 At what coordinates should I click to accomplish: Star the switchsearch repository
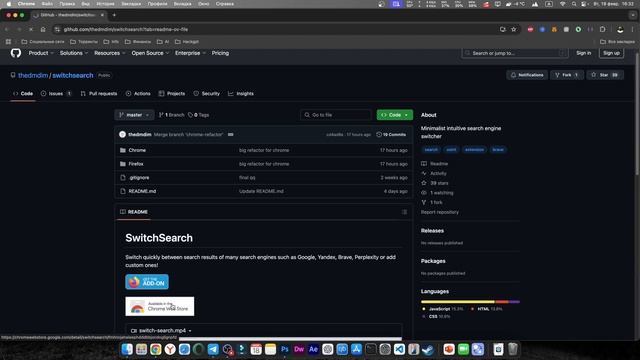605,75
